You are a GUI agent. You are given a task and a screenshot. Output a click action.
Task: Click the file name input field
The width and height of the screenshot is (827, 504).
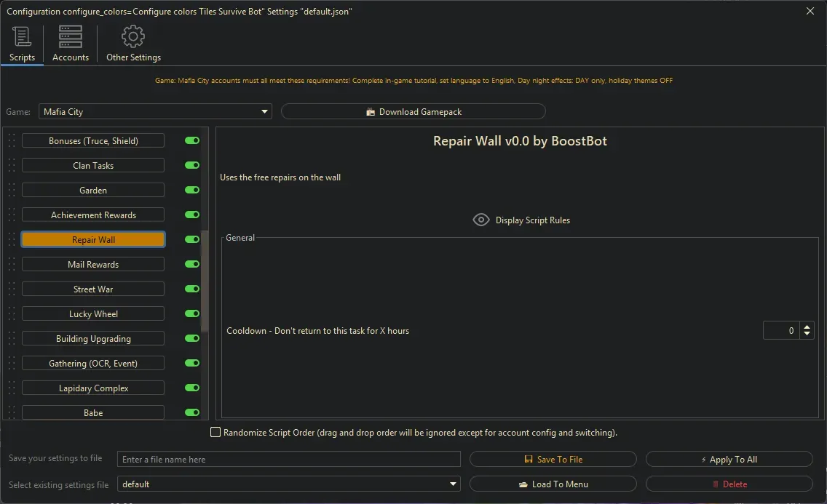(x=289, y=459)
